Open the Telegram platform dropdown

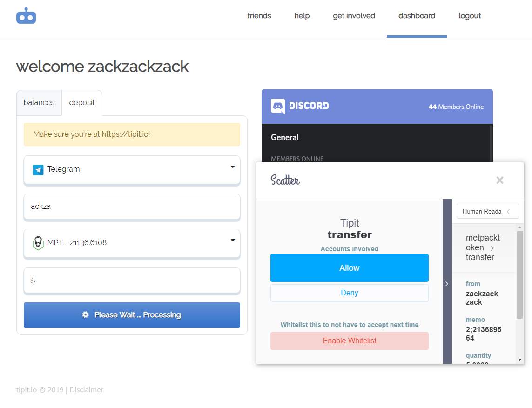coord(132,170)
